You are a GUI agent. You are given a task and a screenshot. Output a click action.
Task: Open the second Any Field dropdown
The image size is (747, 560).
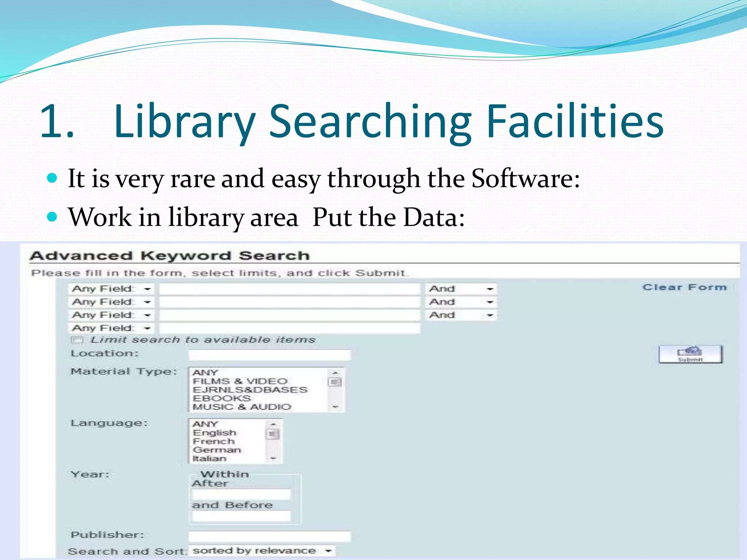pos(111,302)
